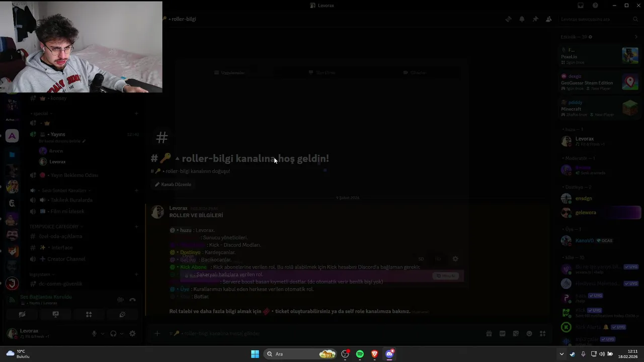Click Levorax avatar beside the message
Screen dimensions: 644x362
(x=157, y=212)
